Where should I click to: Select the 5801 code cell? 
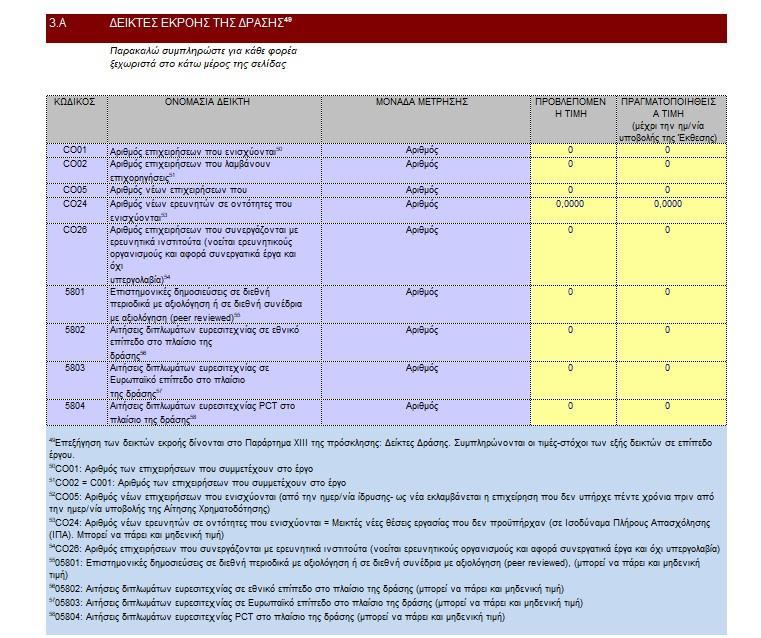76,304
